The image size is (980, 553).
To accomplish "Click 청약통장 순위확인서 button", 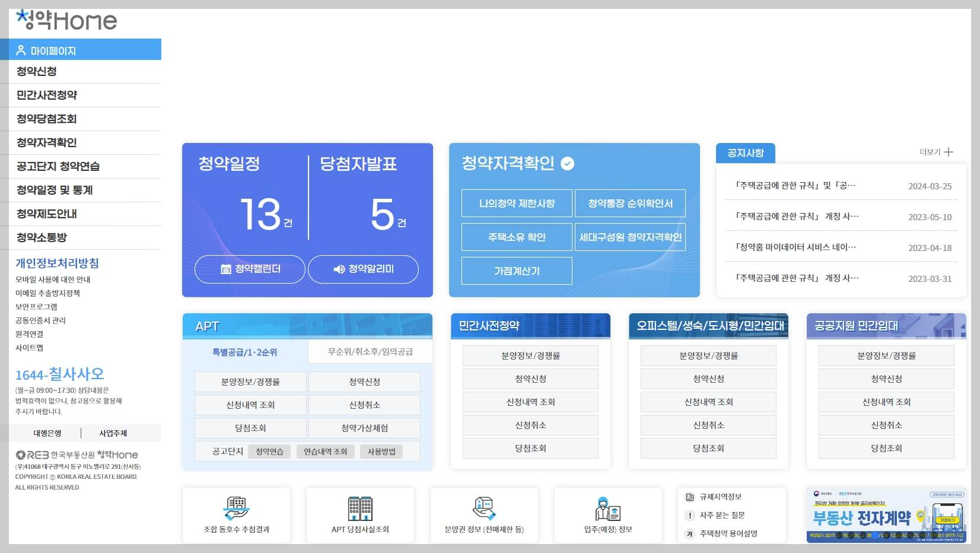I will click(630, 204).
